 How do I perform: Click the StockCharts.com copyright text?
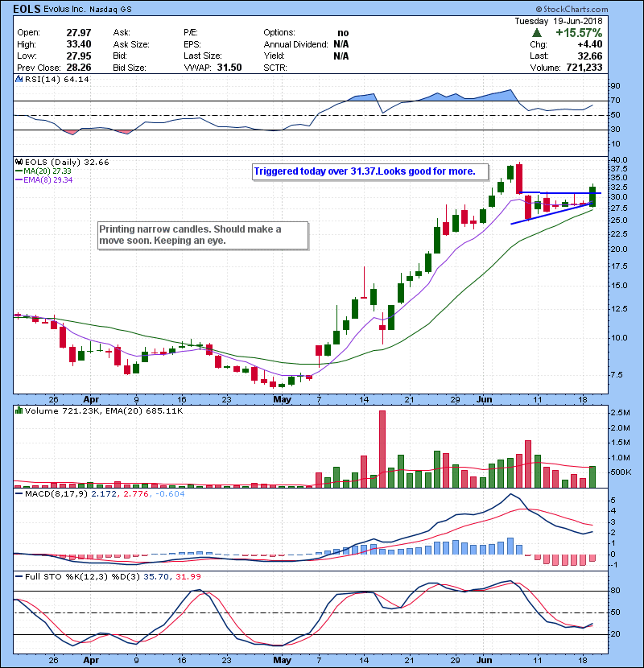(572, 9)
